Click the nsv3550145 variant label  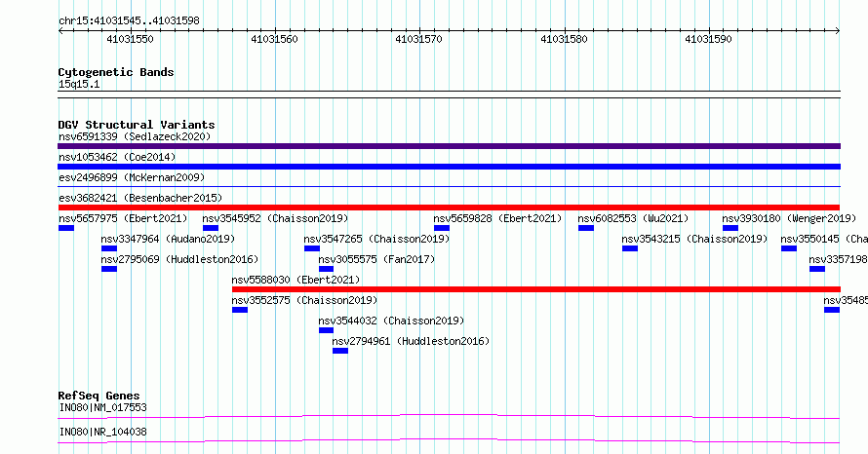(x=824, y=239)
